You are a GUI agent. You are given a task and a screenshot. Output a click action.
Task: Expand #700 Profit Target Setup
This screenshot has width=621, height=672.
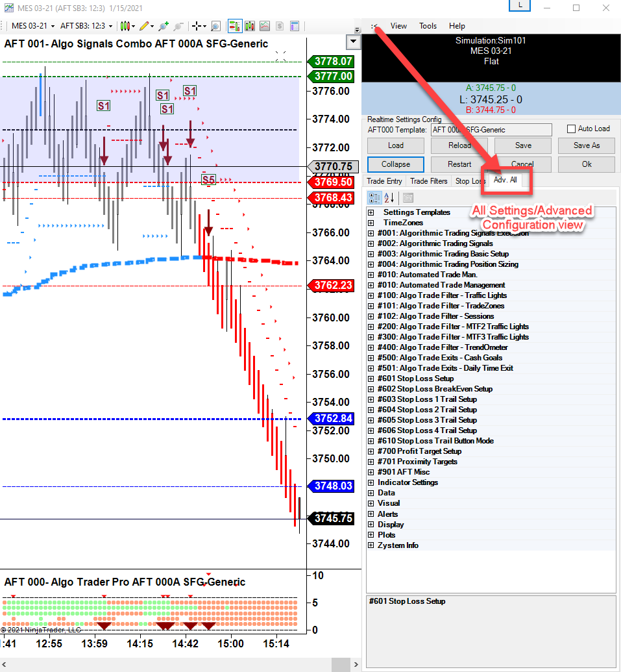tap(371, 451)
